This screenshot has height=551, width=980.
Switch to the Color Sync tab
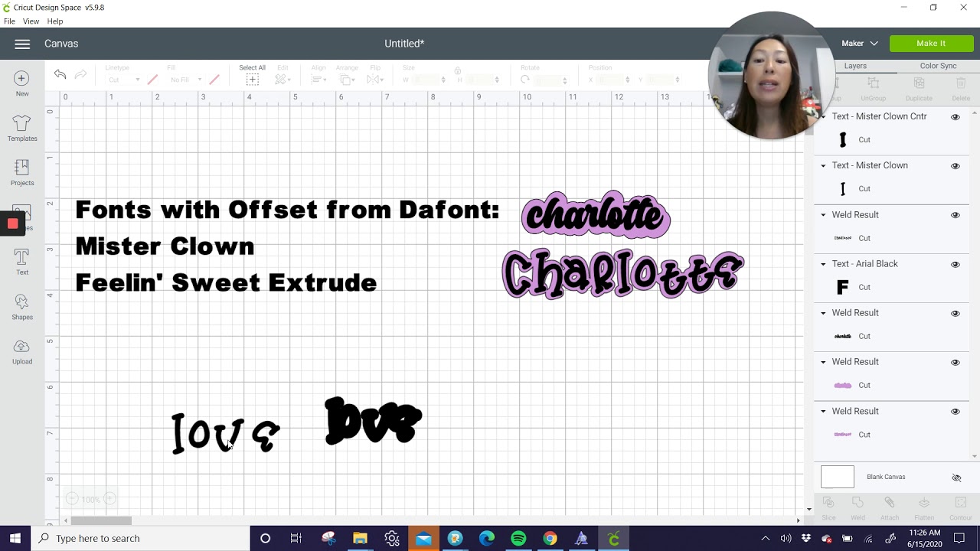(x=938, y=66)
